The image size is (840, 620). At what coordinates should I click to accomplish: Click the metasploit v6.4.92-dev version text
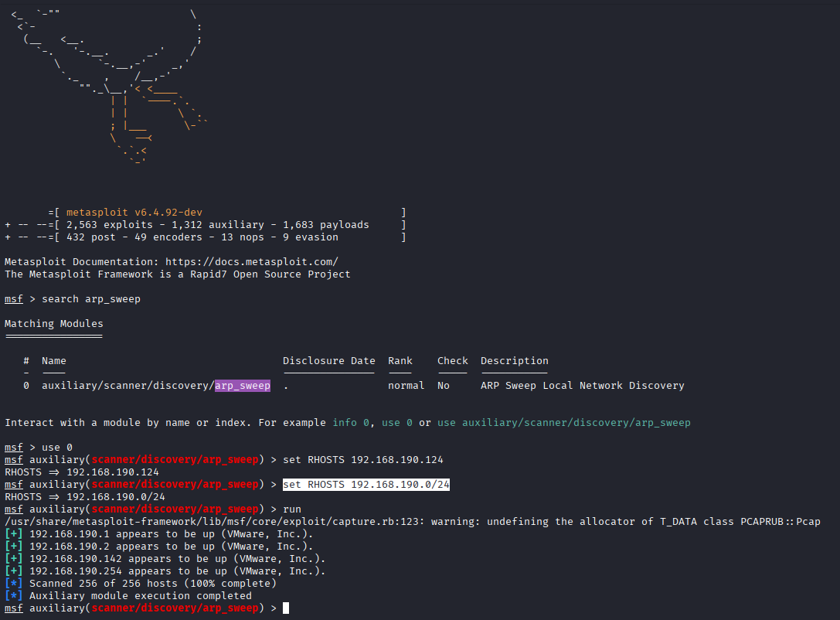(x=134, y=212)
